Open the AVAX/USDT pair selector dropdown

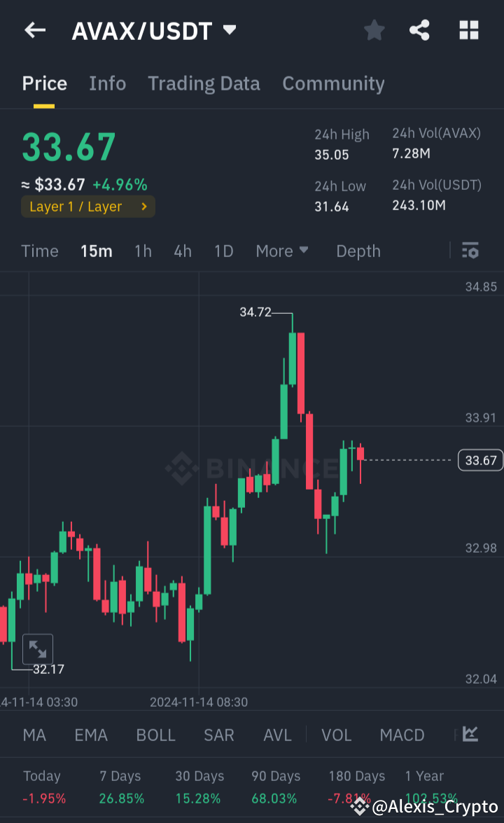click(154, 30)
